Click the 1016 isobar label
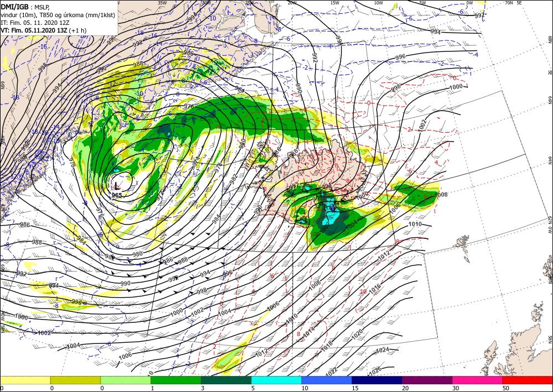The width and height of the screenshot is (553, 392). (375, 288)
